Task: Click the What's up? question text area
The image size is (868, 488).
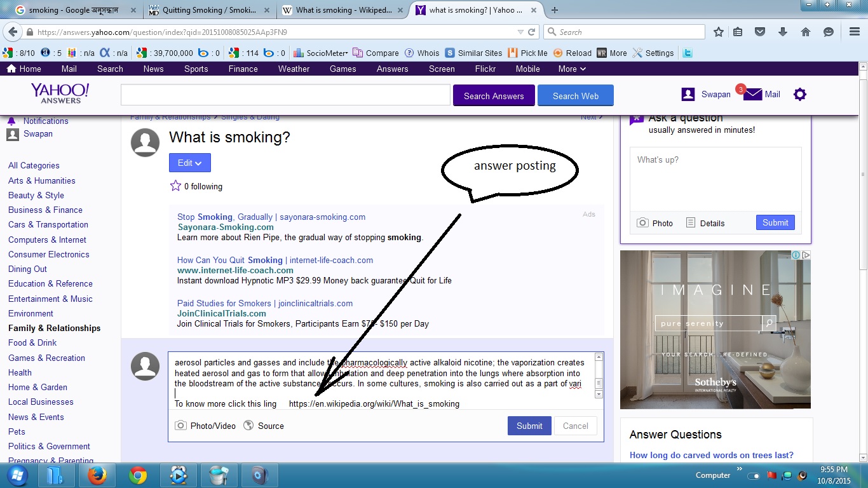Action: pyautogui.click(x=715, y=180)
